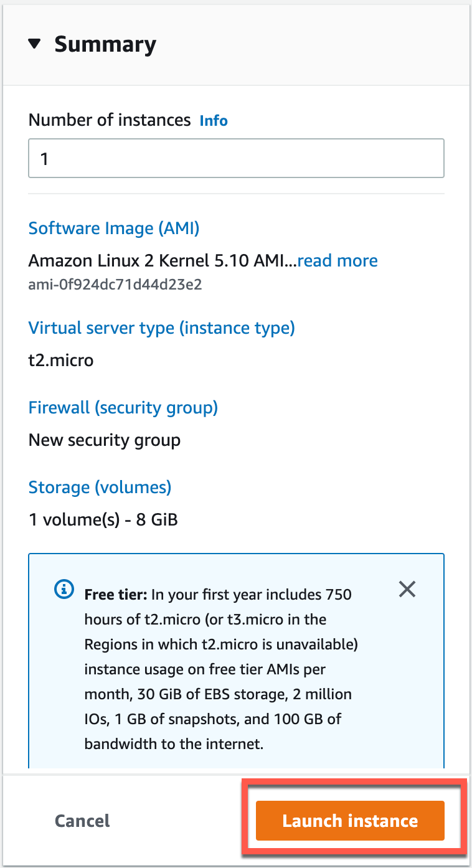Image resolution: width=472 pixels, height=868 pixels.
Task: Expand the AMI description via read more
Action: pos(337,261)
